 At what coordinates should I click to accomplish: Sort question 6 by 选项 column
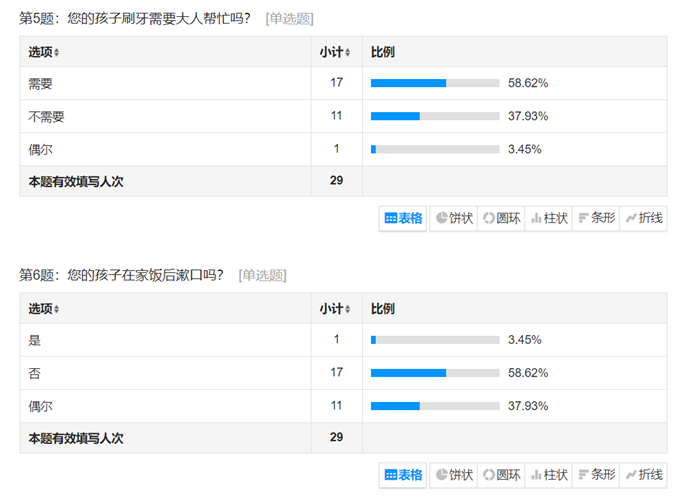pos(44,309)
